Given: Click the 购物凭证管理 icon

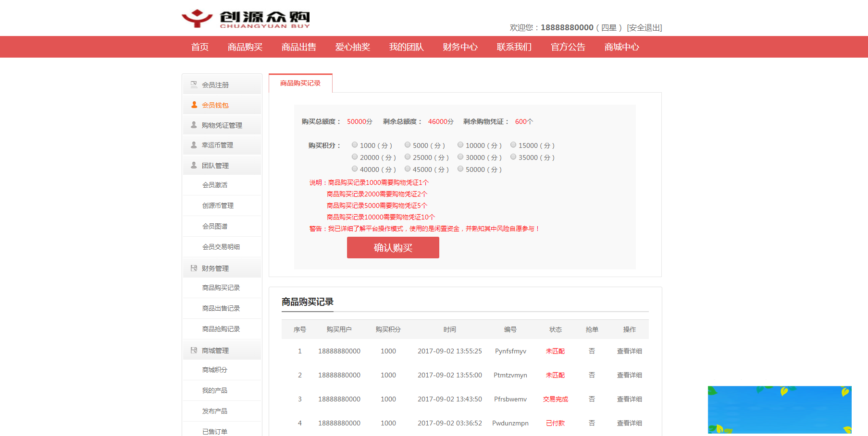Looking at the screenshot, I should (x=194, y=124).
